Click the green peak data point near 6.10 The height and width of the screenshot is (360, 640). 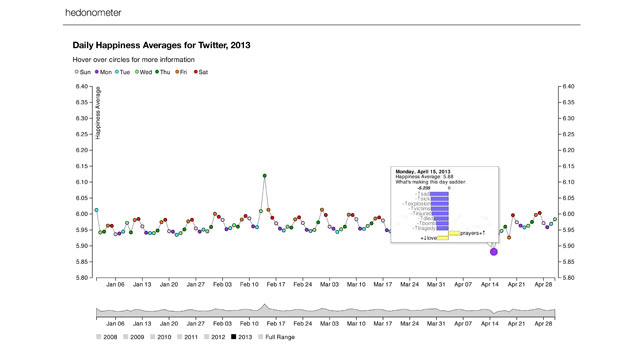265,176
